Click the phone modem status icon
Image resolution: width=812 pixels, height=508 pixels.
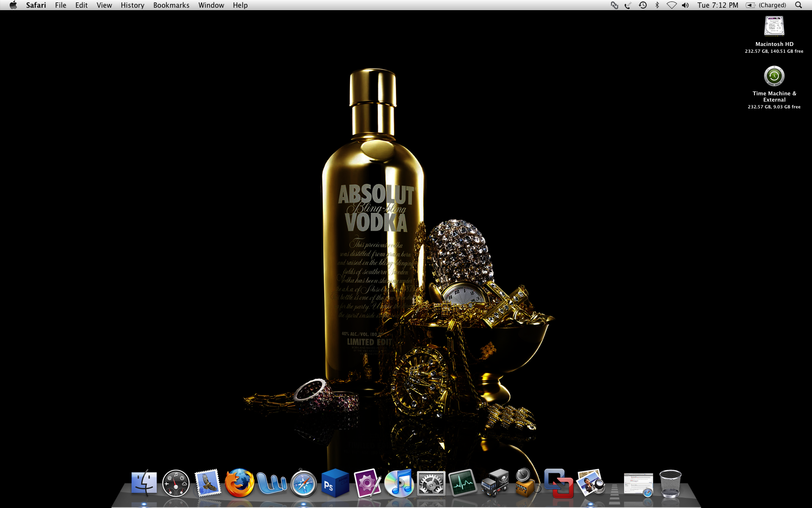click(628, 5)
